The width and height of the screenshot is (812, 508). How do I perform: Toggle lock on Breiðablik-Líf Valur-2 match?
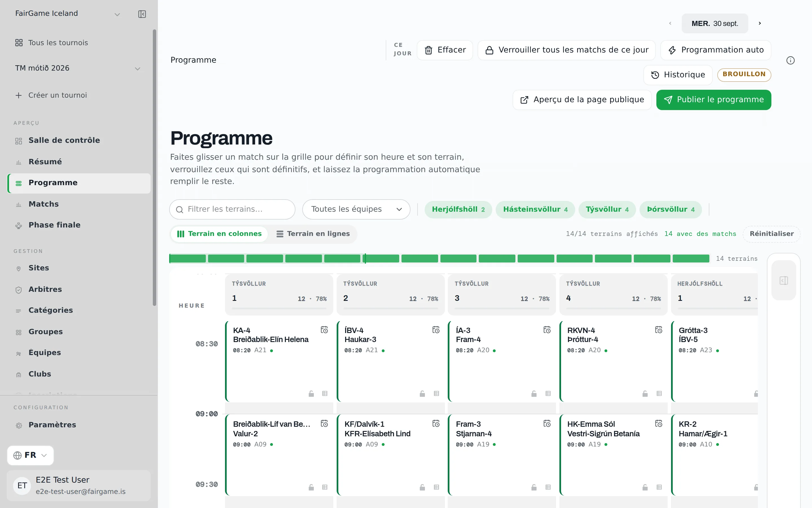click(311, 487)
